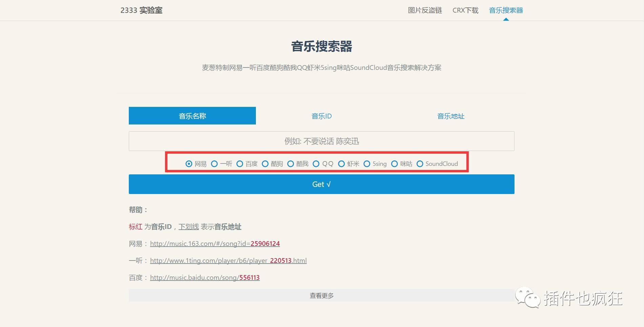
Task: Focus the song name search field
Action: 321,141
